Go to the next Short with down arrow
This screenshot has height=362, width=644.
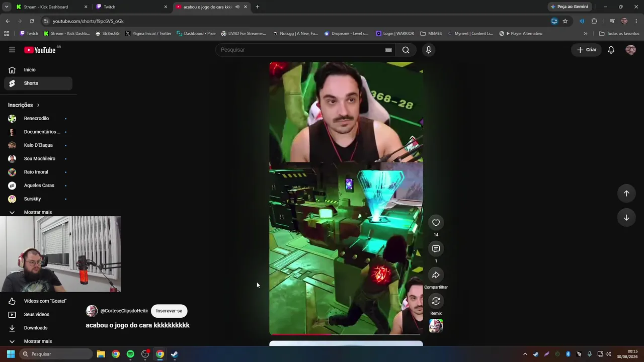(x=626, y=218)
